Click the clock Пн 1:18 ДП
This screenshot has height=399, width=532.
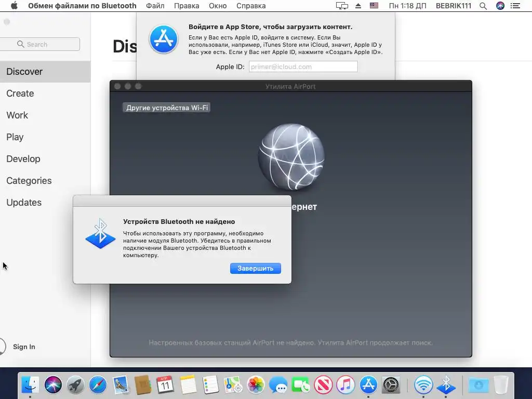pos(407,6)
